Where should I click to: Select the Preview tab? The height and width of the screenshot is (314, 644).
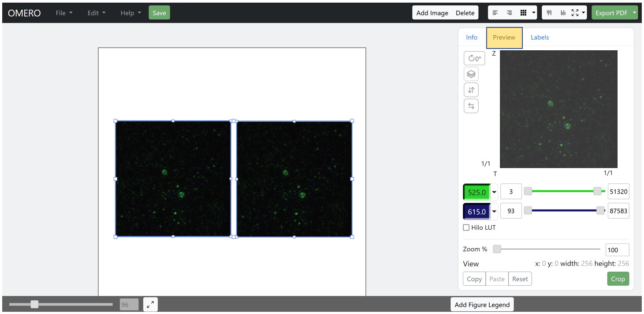(x=504, y=37)
